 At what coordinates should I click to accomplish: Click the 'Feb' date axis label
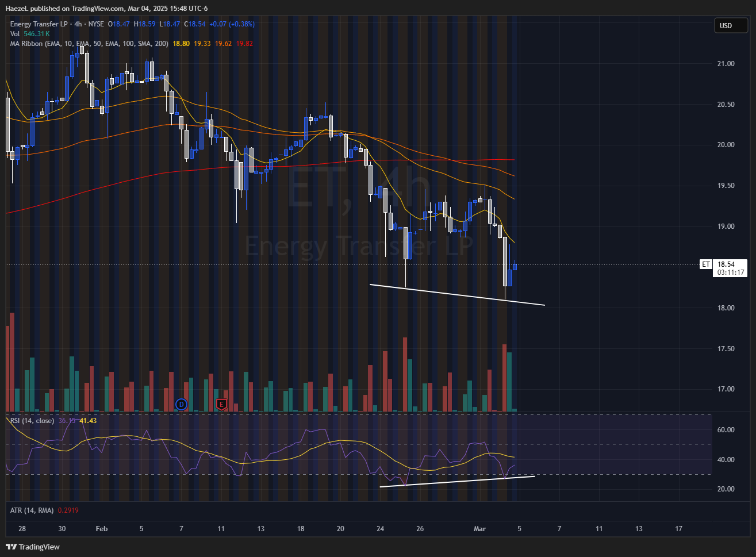(x=102, y=529)
